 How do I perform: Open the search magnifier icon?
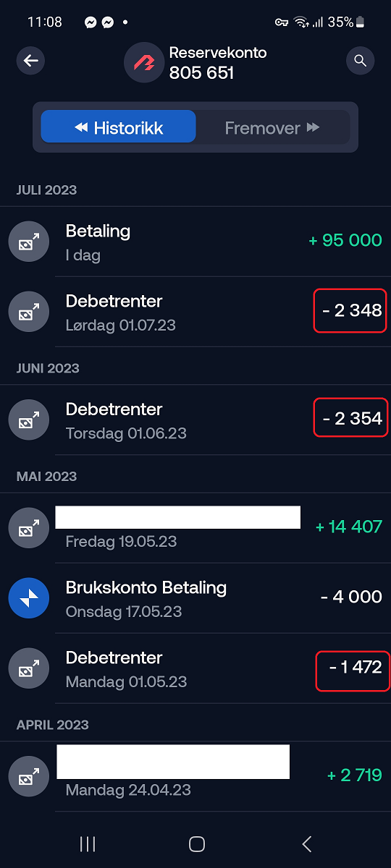(360, 61)
